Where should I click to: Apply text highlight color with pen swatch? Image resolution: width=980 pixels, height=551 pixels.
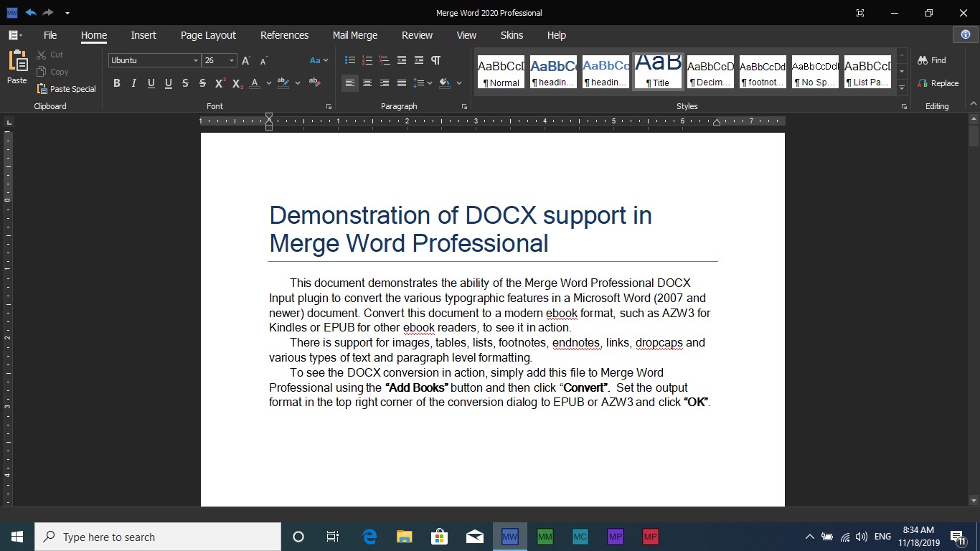click(283, 83)
